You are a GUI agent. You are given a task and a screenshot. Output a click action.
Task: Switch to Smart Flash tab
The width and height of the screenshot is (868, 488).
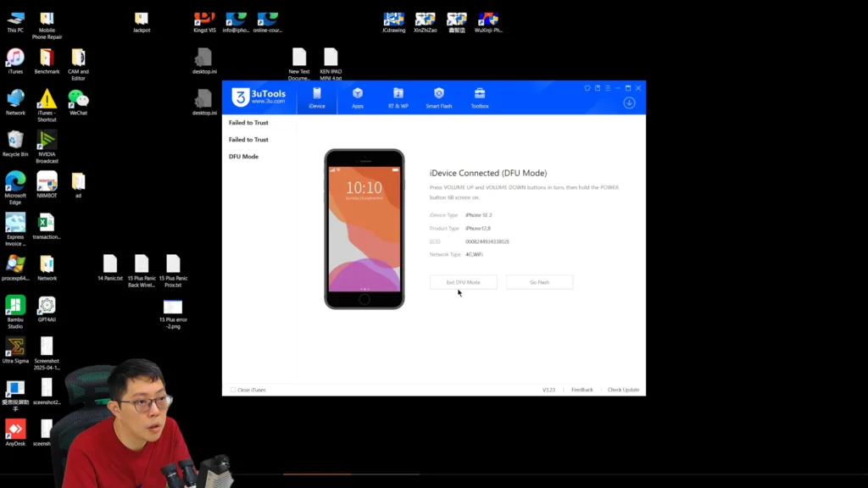point(438,98)
